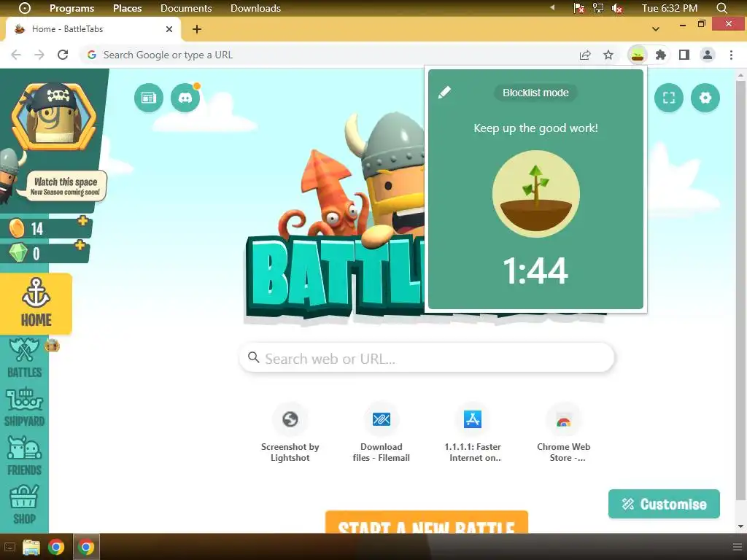The image size is (747, 560).
Task: Open the Discord icon button
Action: click(x=185, y=98)
